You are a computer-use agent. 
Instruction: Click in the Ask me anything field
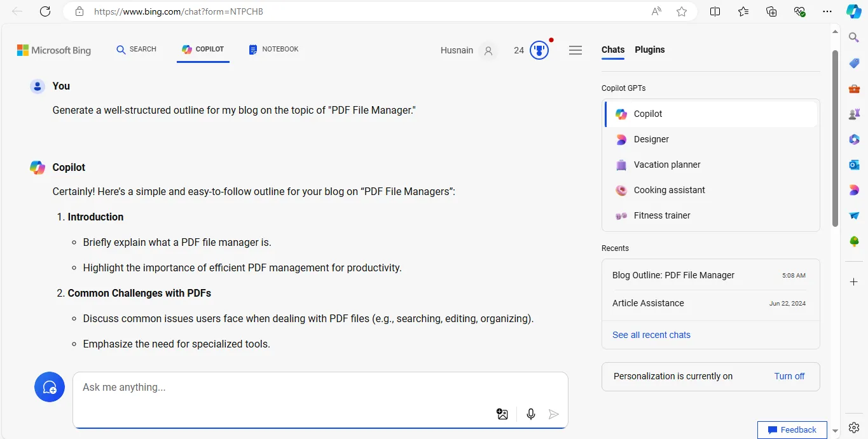pyautogui.click(x=286, y=388)
